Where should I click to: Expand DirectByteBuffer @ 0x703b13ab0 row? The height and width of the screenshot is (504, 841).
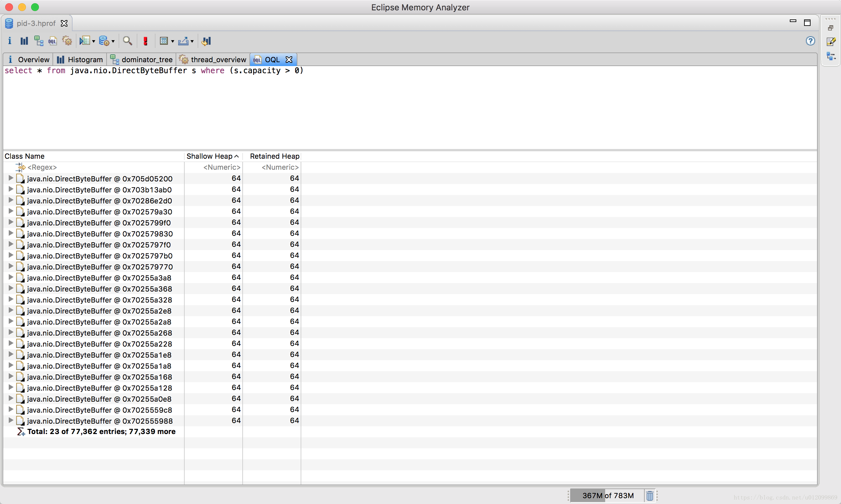(11, 189)
